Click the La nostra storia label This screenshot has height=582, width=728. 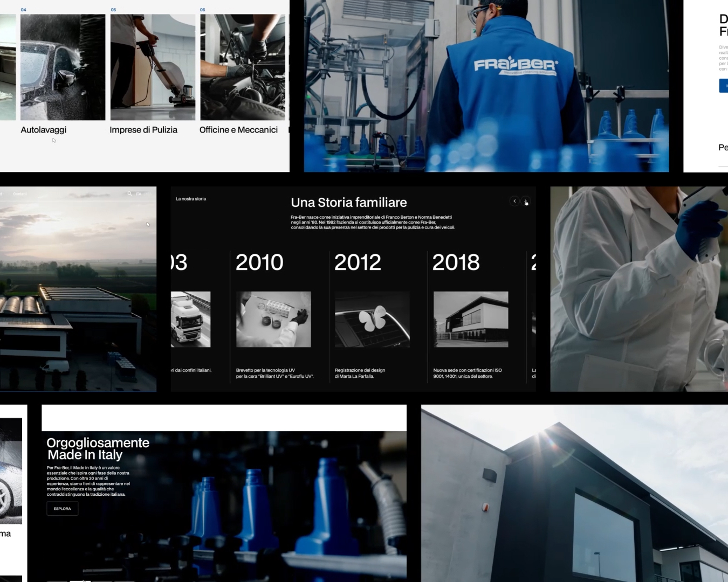[x=191, y=199]
